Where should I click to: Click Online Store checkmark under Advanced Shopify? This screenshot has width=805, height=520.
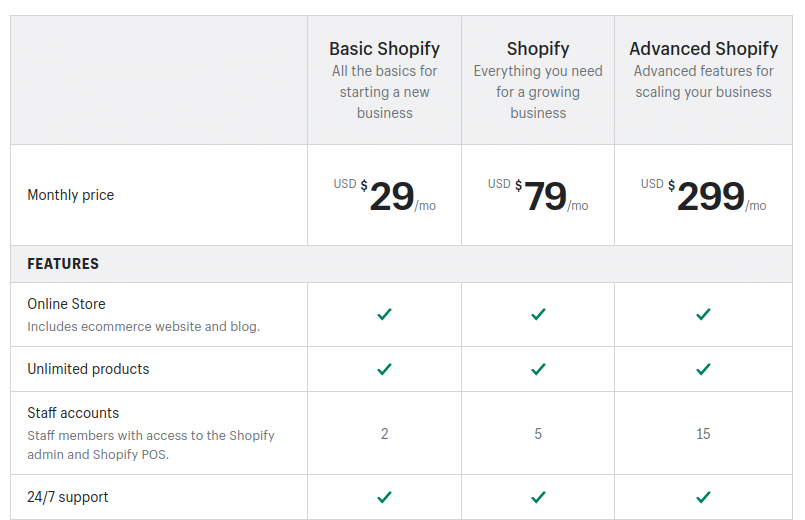[x=703, y=314]
